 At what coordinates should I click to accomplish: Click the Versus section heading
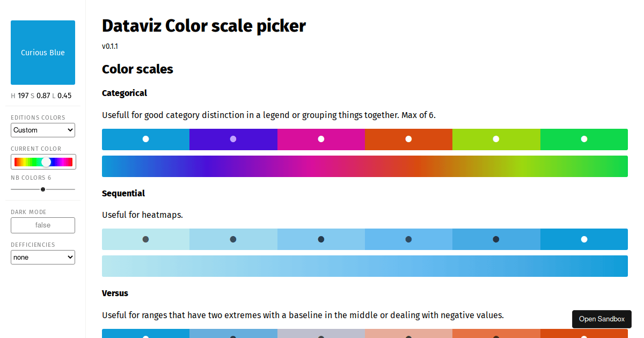click(115, 293)
